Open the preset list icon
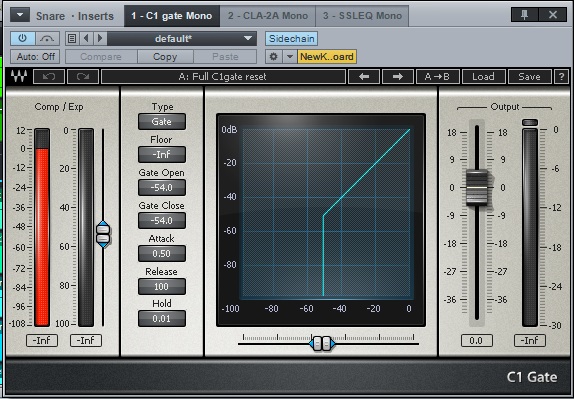 click(72, 38)
